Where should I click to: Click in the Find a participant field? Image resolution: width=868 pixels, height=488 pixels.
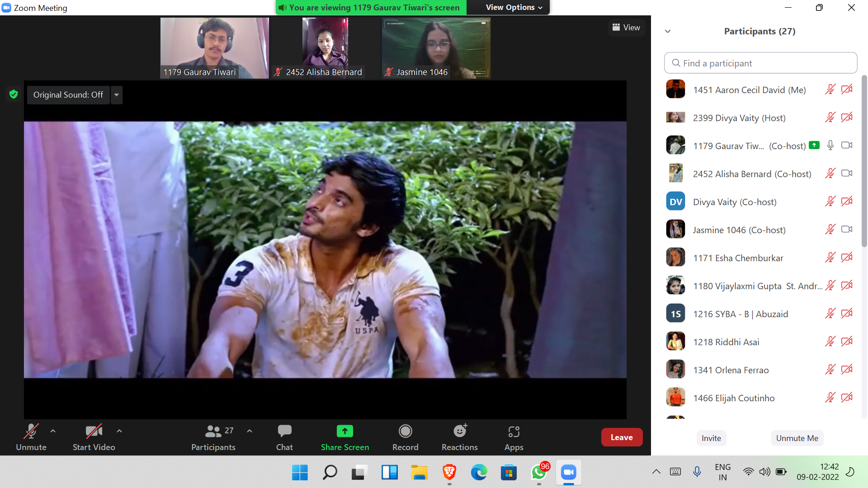[760, 63]
